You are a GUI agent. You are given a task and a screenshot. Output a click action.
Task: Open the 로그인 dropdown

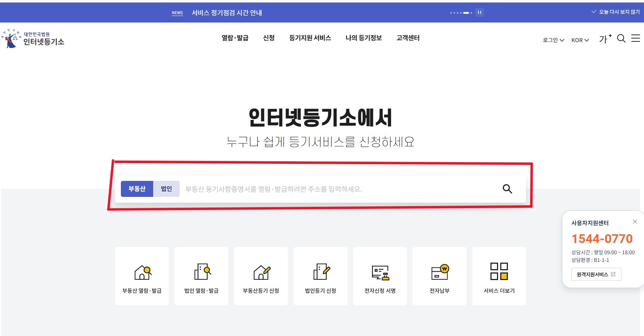click(553, 40)
